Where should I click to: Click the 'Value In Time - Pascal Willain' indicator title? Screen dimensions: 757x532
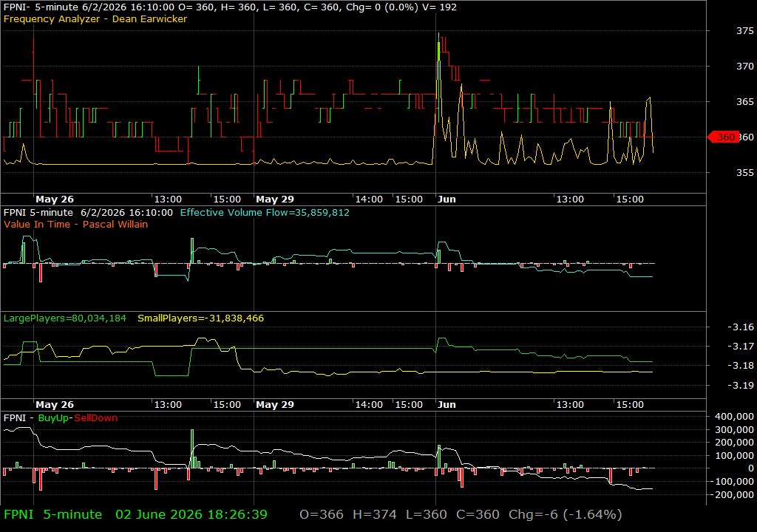coord(76,224)
